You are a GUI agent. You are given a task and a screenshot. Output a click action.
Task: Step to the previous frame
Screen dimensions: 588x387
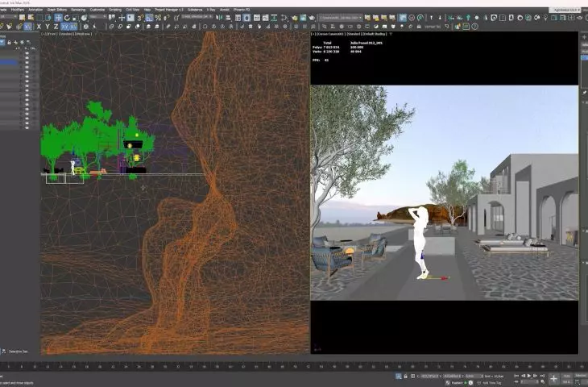coord(523,376)
